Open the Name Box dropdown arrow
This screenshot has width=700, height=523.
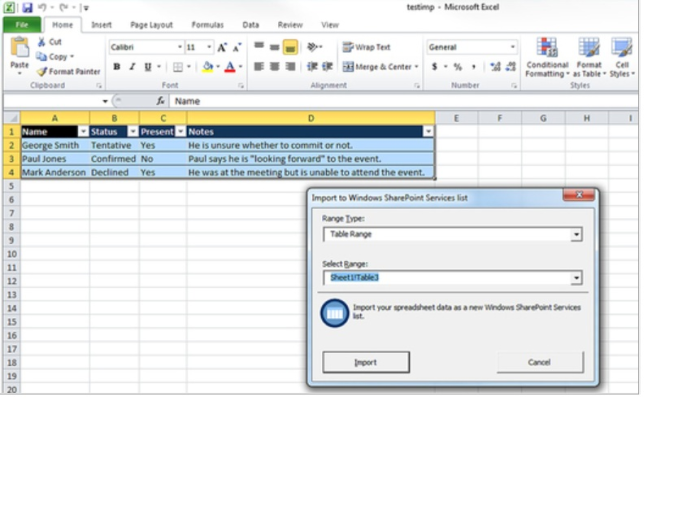[x=105, y=101]
